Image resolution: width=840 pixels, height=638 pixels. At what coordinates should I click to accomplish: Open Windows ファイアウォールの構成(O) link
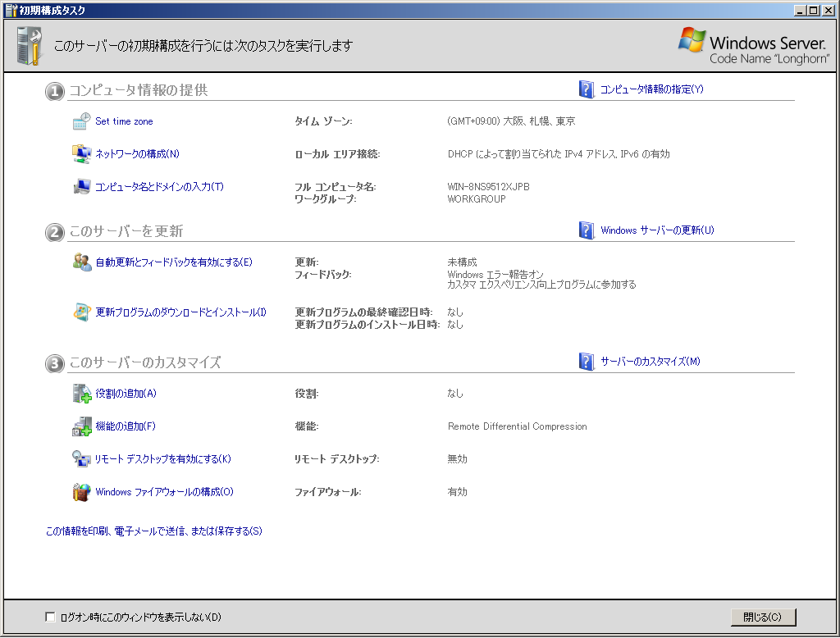[x=164, y=492]
